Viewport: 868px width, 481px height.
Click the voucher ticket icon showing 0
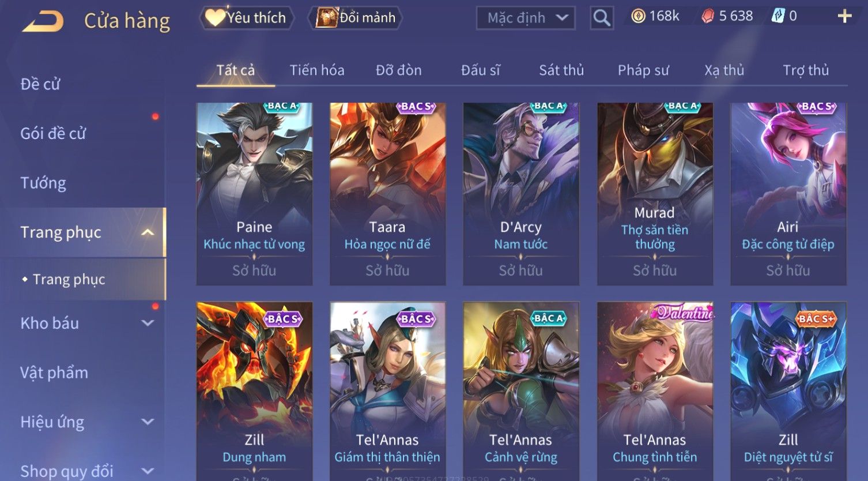pyautogui.click(x=778, y=16)
